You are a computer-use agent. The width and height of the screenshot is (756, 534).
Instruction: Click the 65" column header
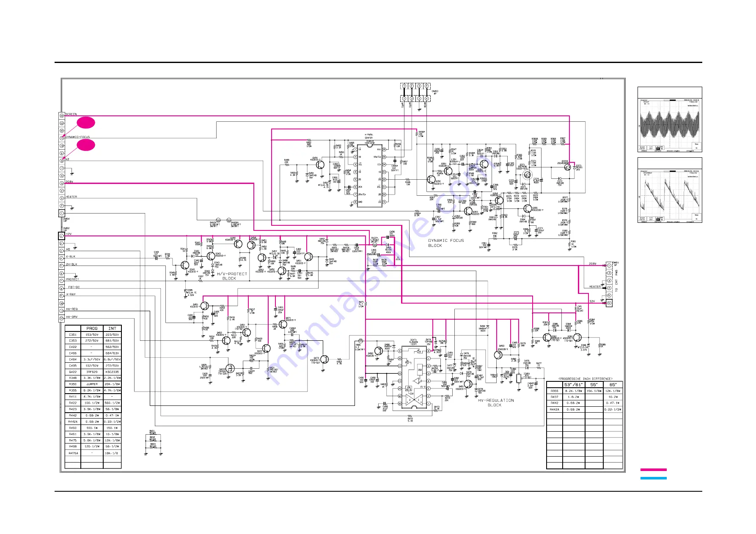click(x=613, y=385)
